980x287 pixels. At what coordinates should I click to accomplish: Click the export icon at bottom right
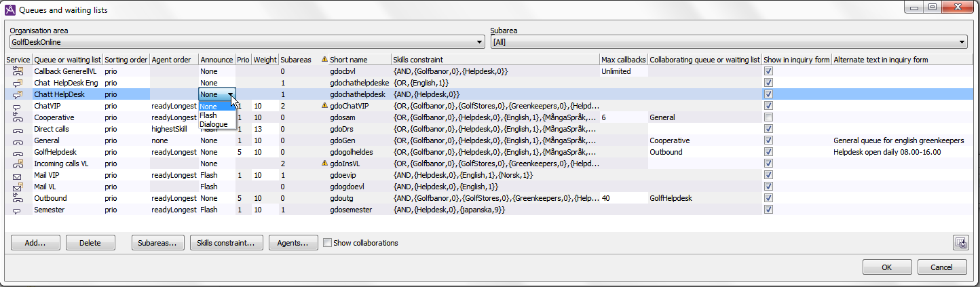point(960,243)
